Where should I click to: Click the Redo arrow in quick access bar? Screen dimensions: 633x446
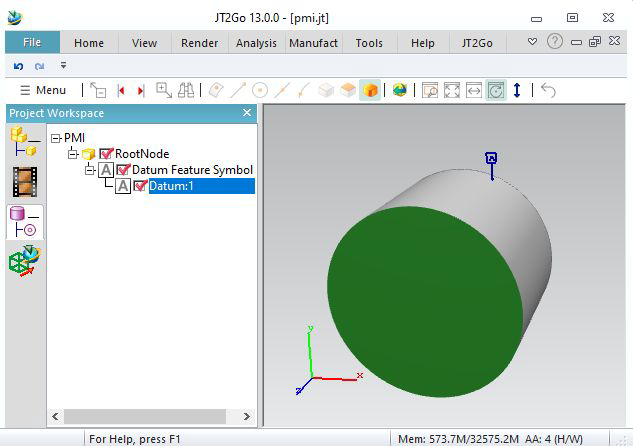tap(39, 66)
